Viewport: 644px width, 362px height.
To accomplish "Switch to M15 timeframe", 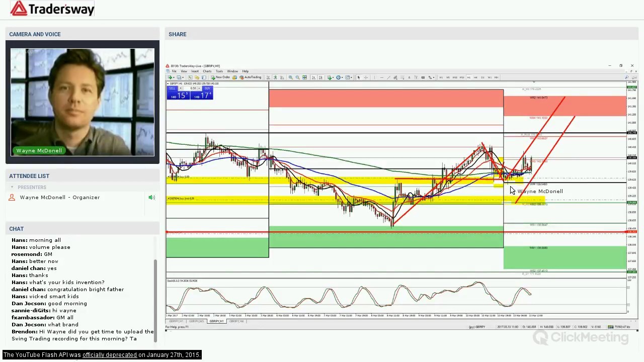I will pos(455,77).
